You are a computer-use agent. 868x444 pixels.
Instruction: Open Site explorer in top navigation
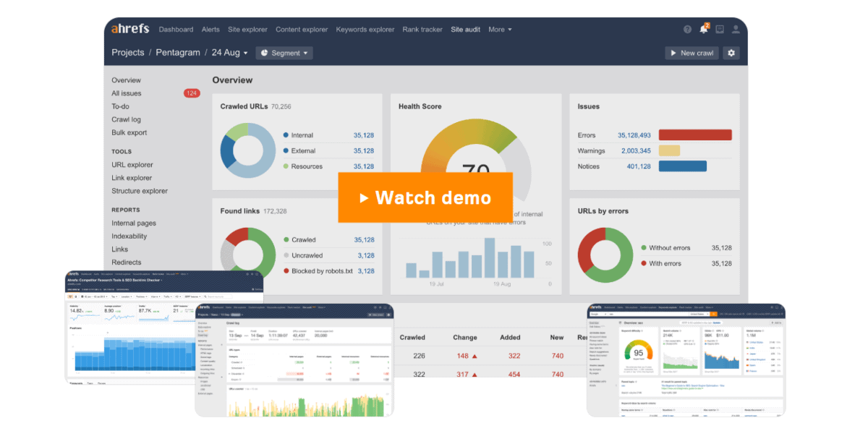[x=247, y=30]
